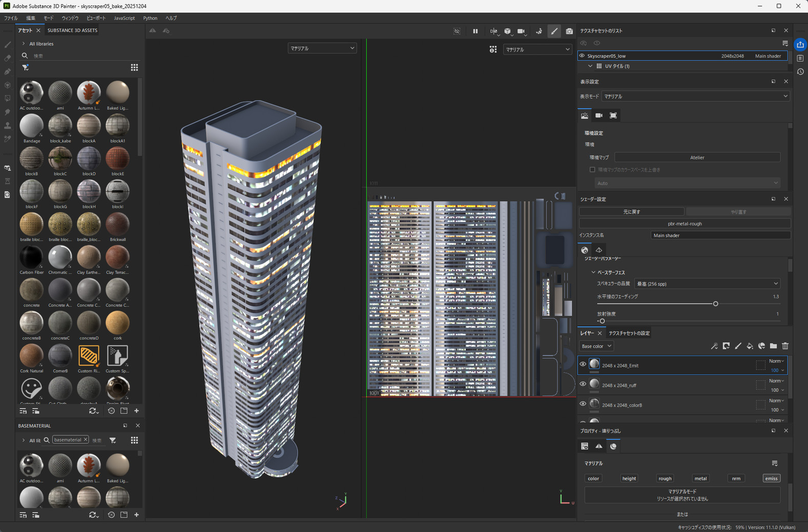Image resolution: width=808 pixels, height=532 pixels.
Task: Add a fill layer using the bucket icon
Action: (x=750, y=346)
